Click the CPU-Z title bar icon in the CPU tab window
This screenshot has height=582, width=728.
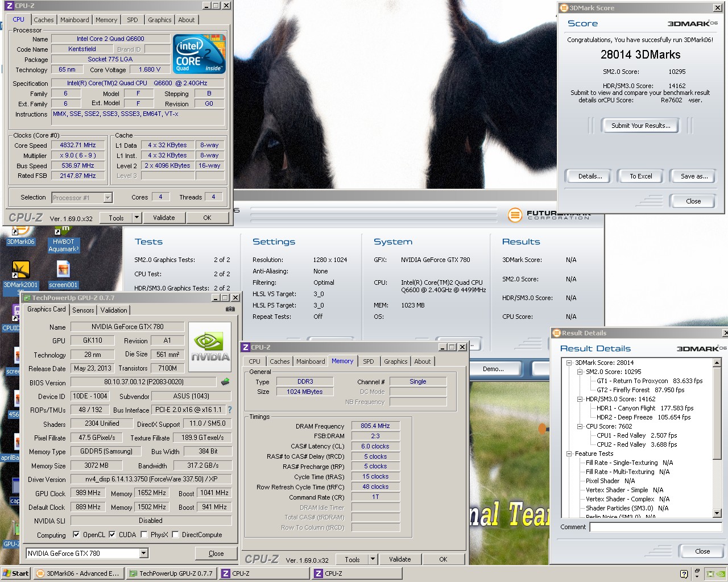pyautogui.click(x=10, y=5)
